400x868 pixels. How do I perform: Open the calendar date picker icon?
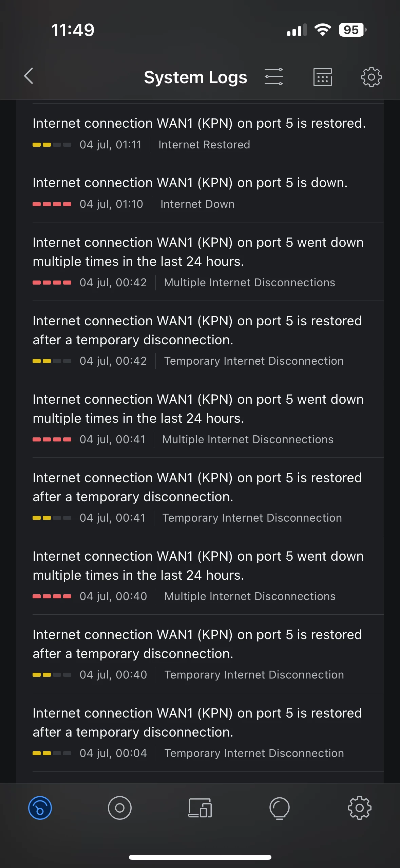click(322, 77)
